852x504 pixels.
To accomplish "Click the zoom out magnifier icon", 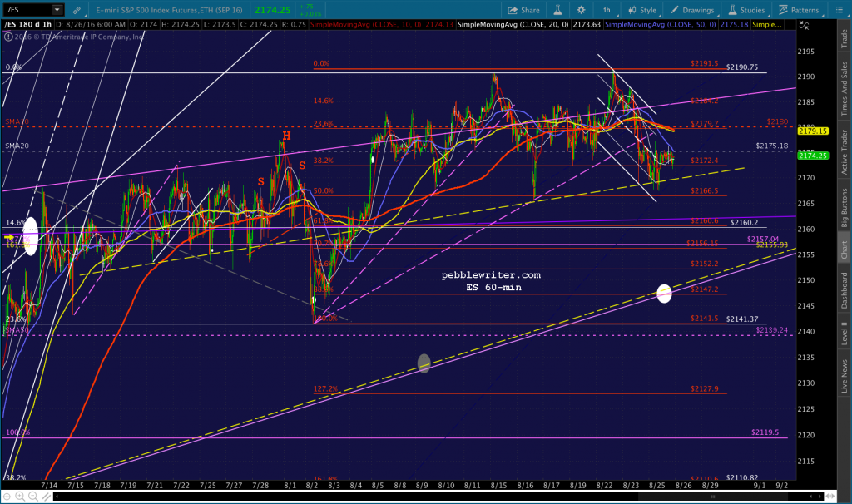I will (33, 497).
